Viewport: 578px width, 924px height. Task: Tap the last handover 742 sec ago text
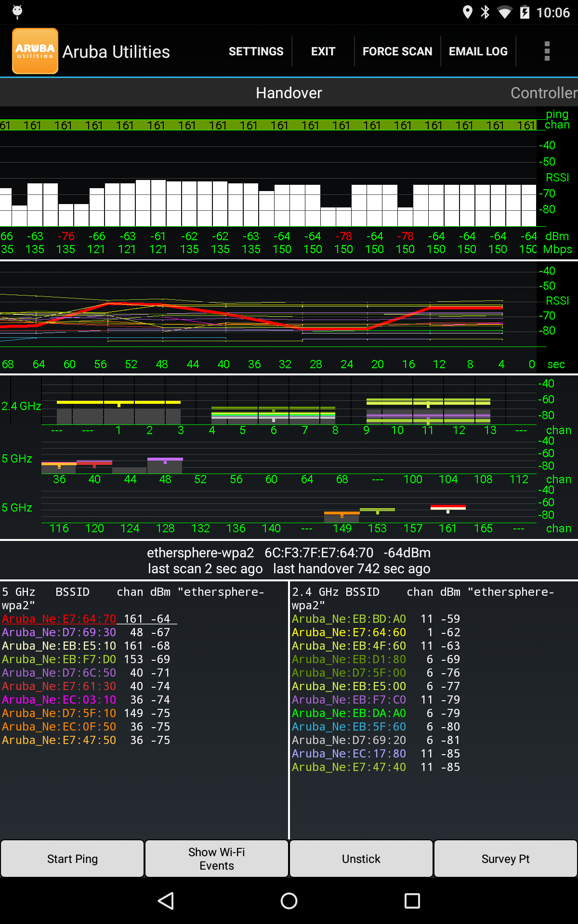[352, 568]
